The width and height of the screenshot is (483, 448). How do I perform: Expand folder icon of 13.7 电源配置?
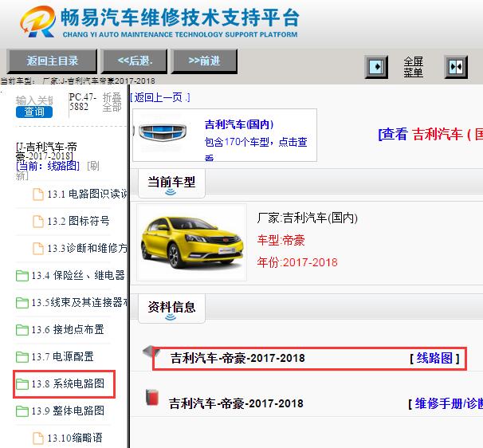(22, 357)
